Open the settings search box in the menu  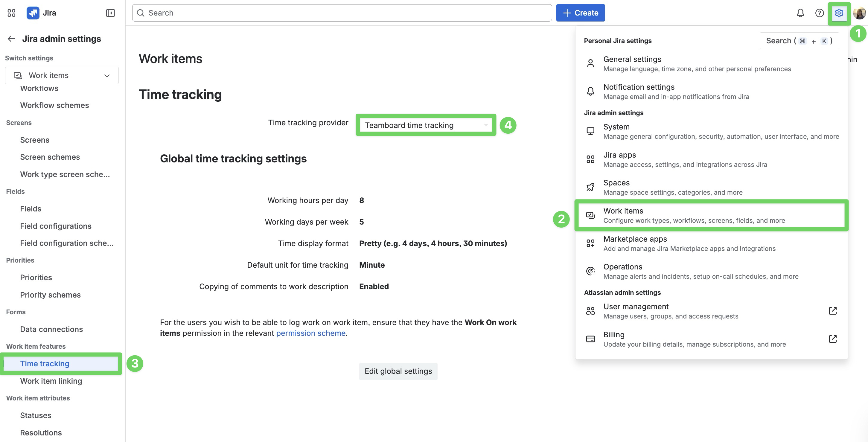tap(799, 41)
